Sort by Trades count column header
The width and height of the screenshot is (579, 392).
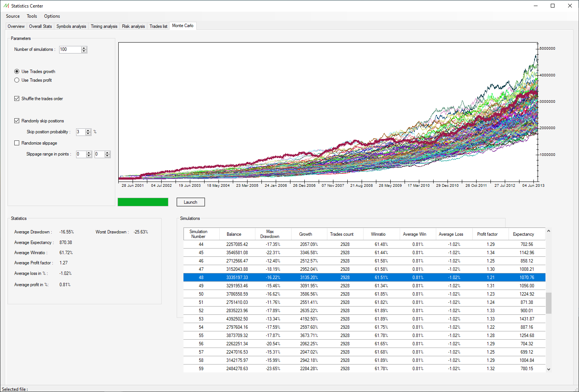click(345, 234)
